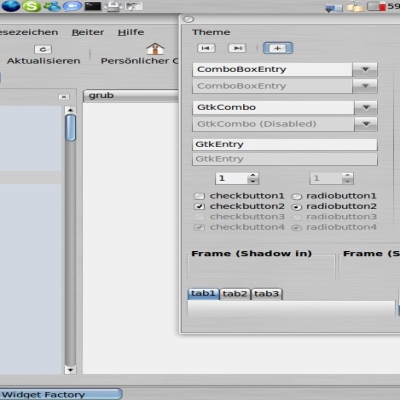This screenshot has width=400, height=400.
Task: Open the greyed ComboBoxEntry dropdown arrow
Action: coord(365,86)
